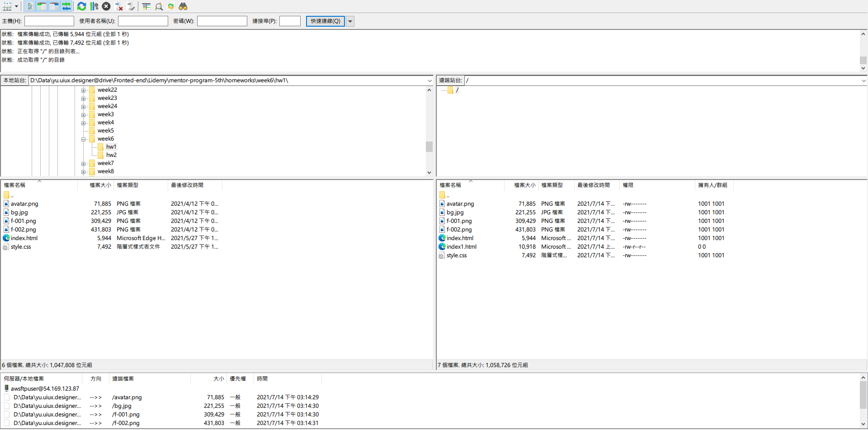Select the hw1 folder in tree
The image size is (868, 430).
coord(111,147)
